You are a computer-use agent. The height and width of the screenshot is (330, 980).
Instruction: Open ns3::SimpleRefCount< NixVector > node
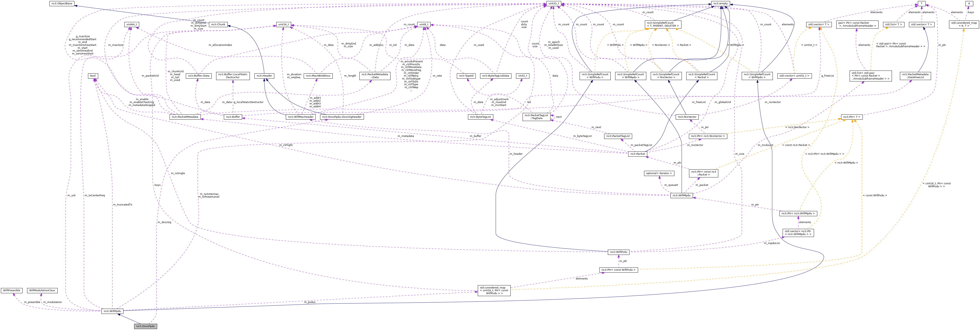666,76
